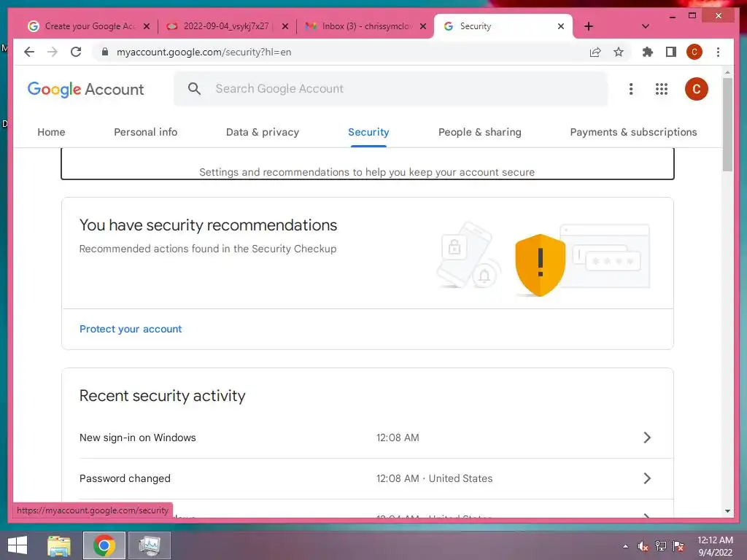Click the browser forward arrow
This screenshot has width=747, height=560.
coord(53,52)
